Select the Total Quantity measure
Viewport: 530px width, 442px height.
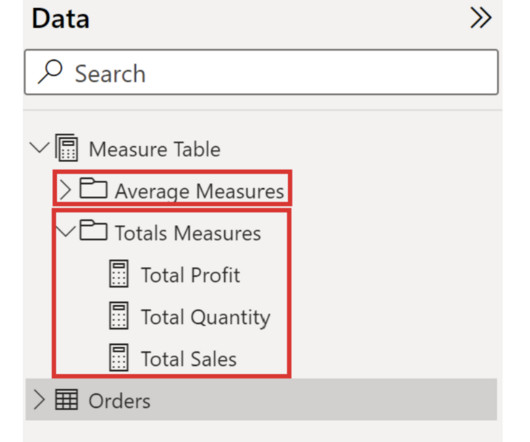pos(206,317)
